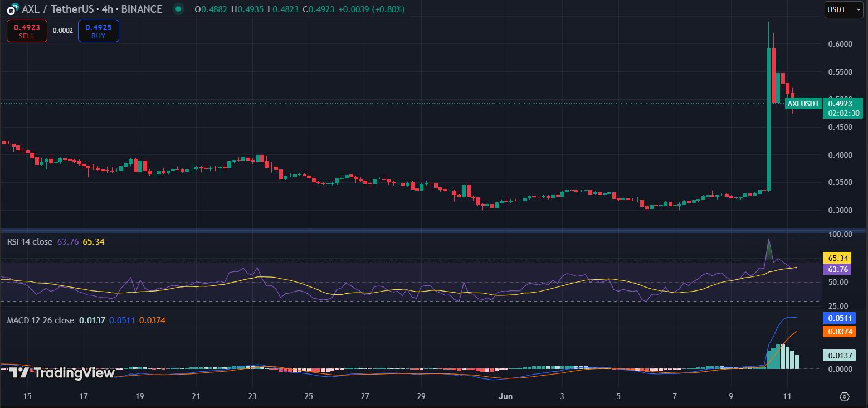Click the 19 date label on time axis
Image resolution: width=868 pixels, height=408 pixels.
140,396
